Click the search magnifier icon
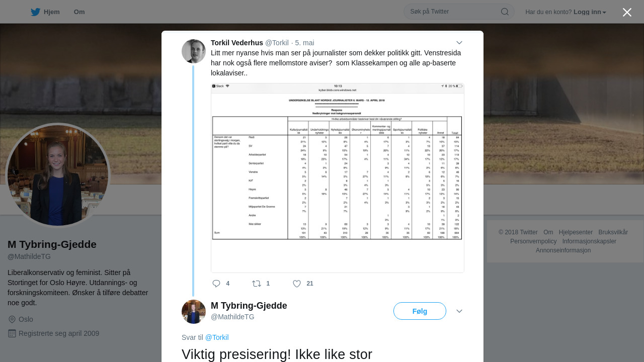644x362 pixels. tap(505, 12)
